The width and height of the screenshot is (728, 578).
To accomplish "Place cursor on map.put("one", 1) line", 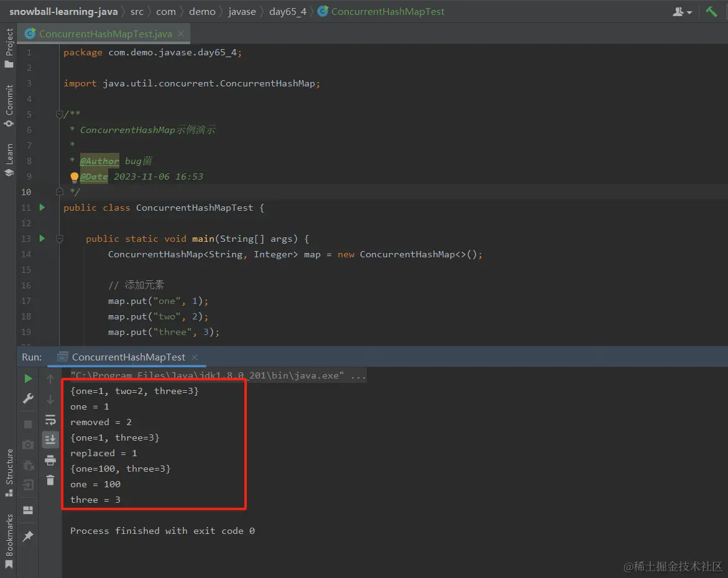I will [158, 301].
